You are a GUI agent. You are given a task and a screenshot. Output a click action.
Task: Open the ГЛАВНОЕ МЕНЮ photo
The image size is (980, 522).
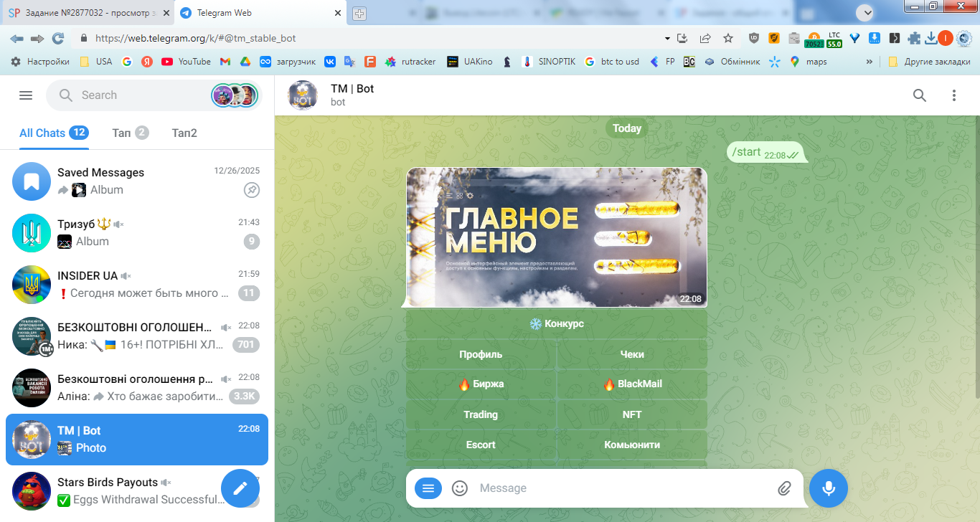coord(557,237)
